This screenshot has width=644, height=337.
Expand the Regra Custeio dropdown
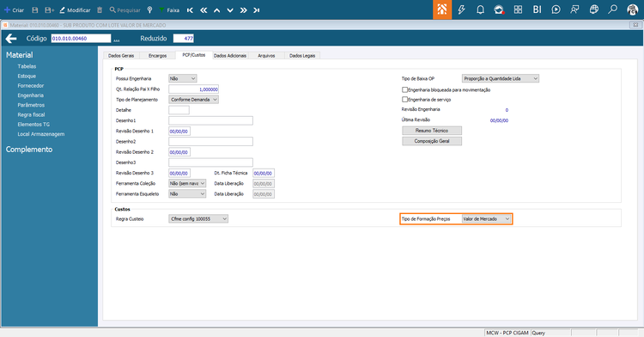click(x=198, y=219)
